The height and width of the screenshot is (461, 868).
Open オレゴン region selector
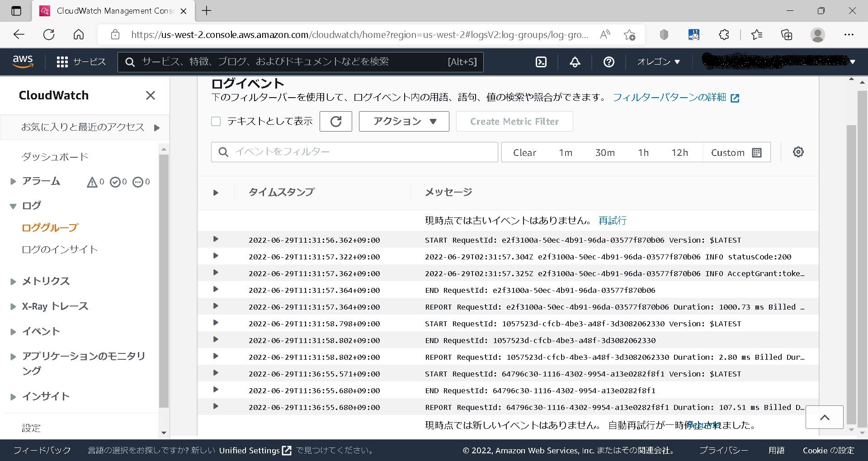pyautogui.click(x=659, y=62)
